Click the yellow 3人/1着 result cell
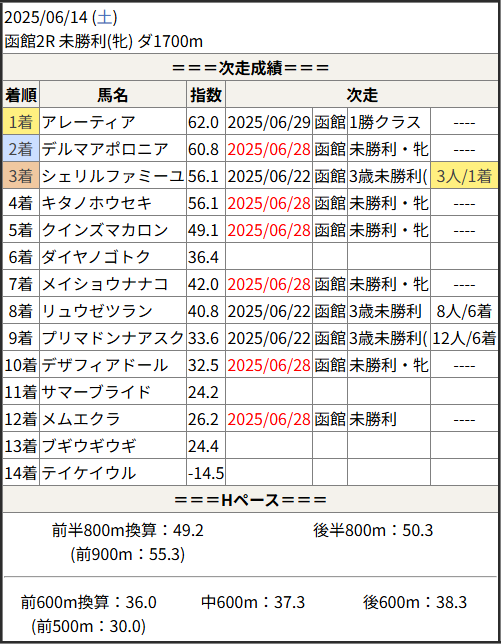This screenshot has height=644, width=501. (464, 176)
